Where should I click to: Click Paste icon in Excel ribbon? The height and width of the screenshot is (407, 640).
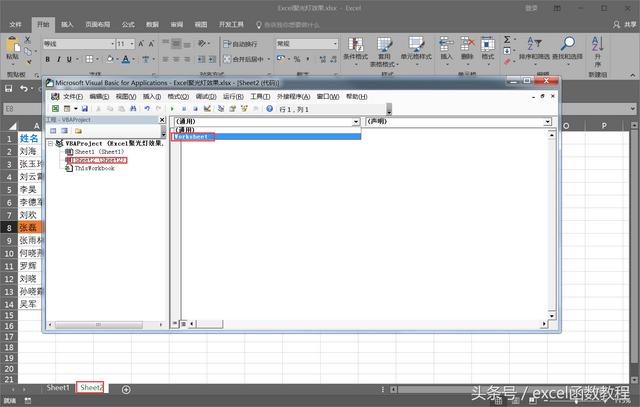(13, 48)
